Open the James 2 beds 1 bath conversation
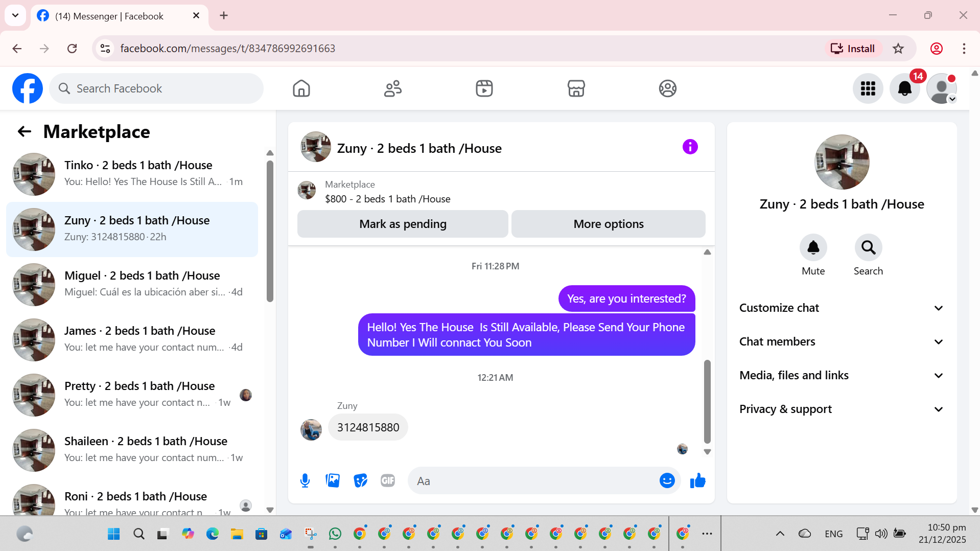The height and width of the screenshot is (551, 980). [x=132, y=340]
